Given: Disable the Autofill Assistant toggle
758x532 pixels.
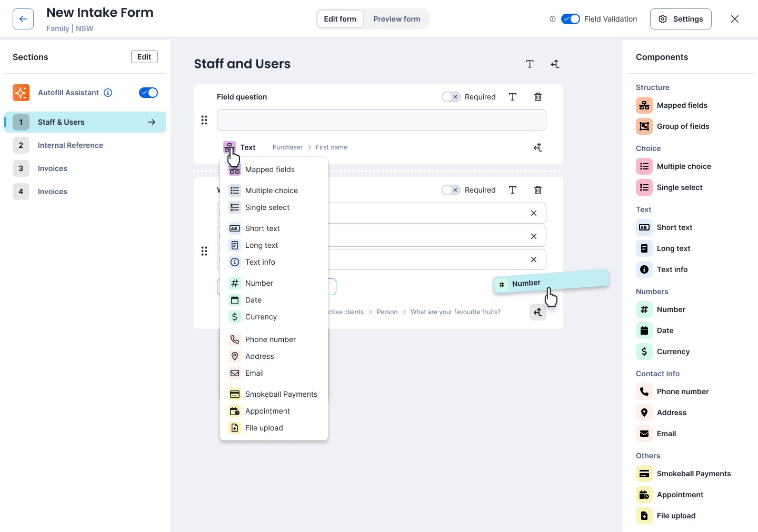Looking at the screenshot, I should (x=148, y=93).
